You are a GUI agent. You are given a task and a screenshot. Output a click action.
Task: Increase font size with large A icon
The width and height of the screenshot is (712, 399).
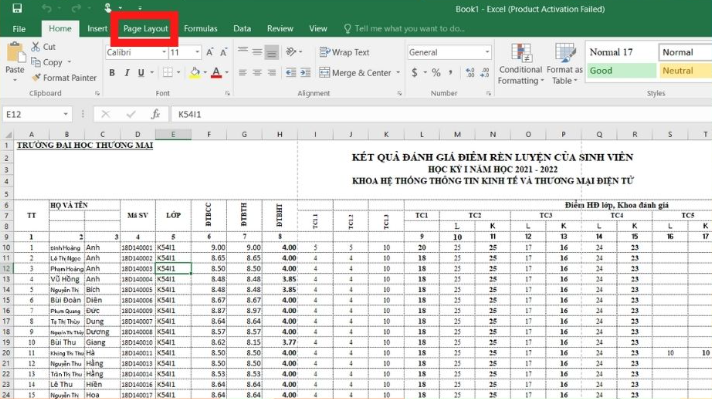(209, 52)
